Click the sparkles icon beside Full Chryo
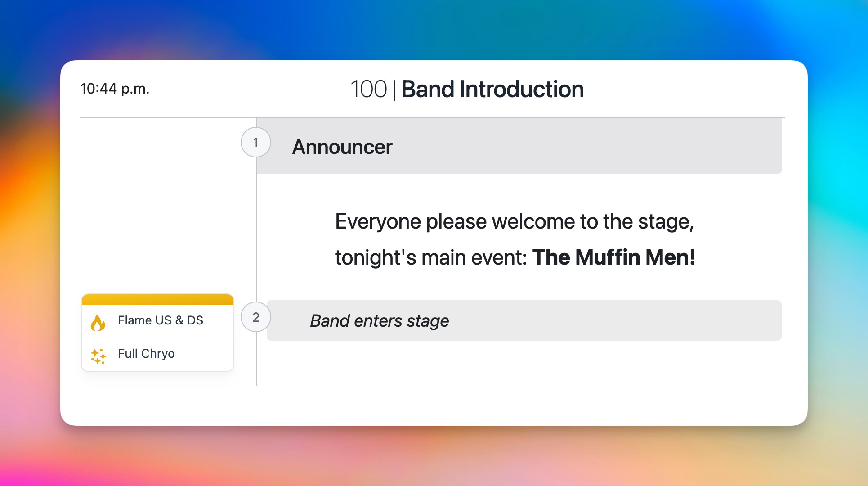868x486 pixels. click(x=98, y=356)
